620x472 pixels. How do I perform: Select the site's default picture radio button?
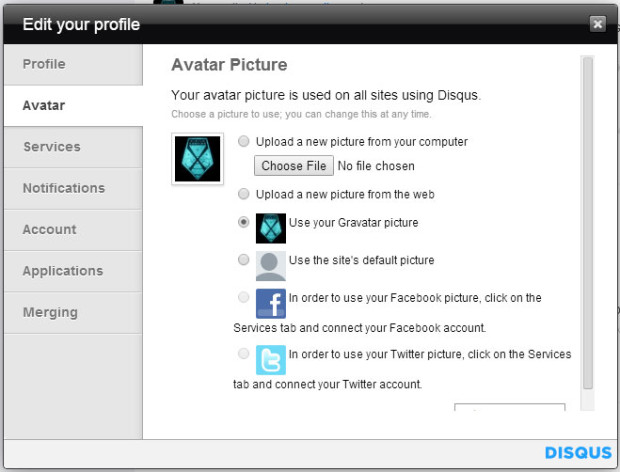pos(244,260)
